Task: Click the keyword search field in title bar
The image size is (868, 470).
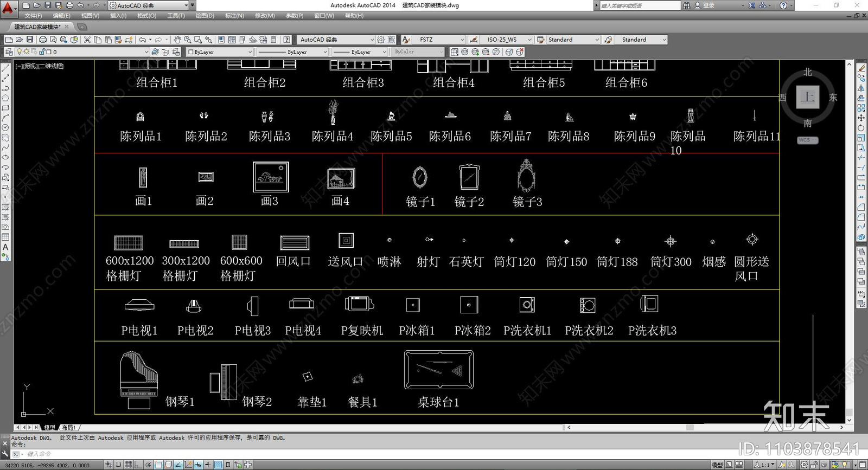Action: (640, 5)
